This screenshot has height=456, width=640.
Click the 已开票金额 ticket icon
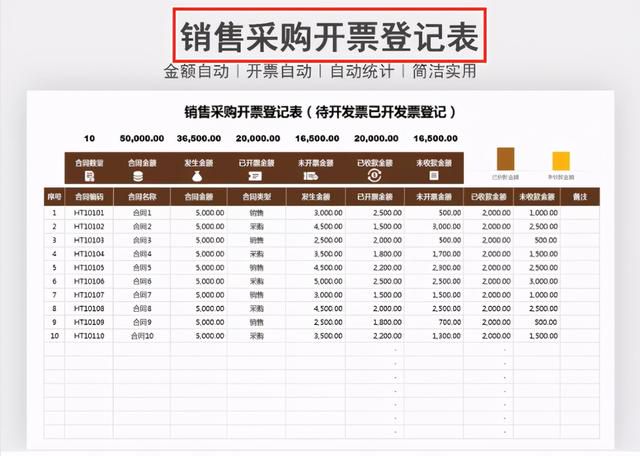[256, 176]
